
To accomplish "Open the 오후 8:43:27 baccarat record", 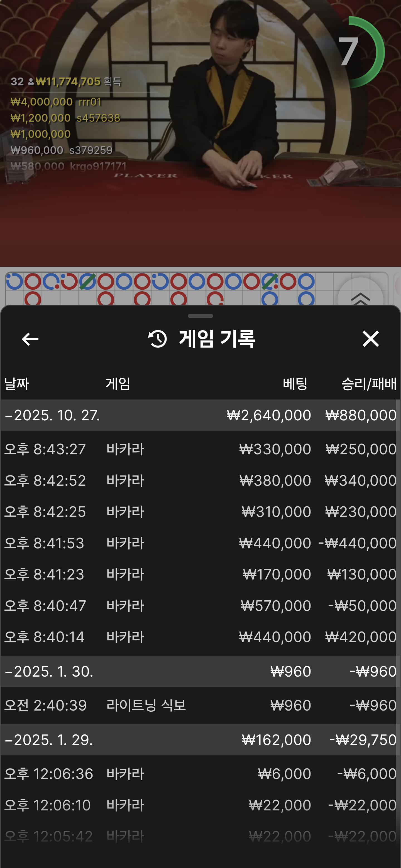I will click(x=200, y=449).
